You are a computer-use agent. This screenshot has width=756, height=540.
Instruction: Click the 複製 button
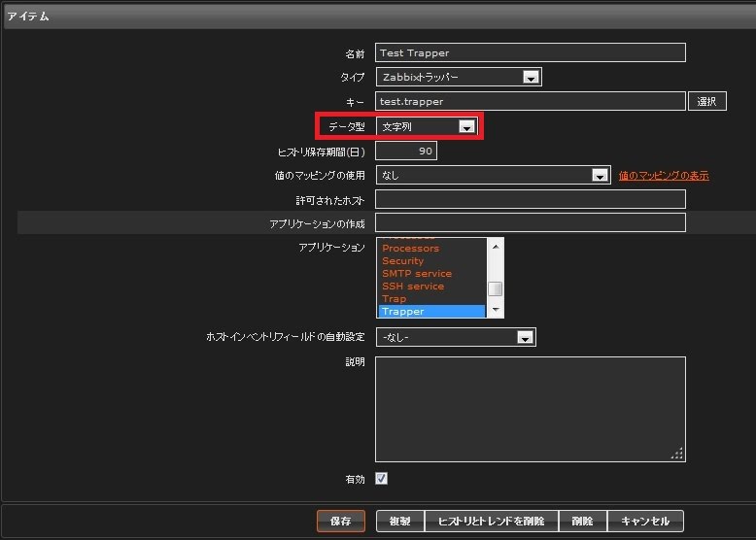click(400, 521)
